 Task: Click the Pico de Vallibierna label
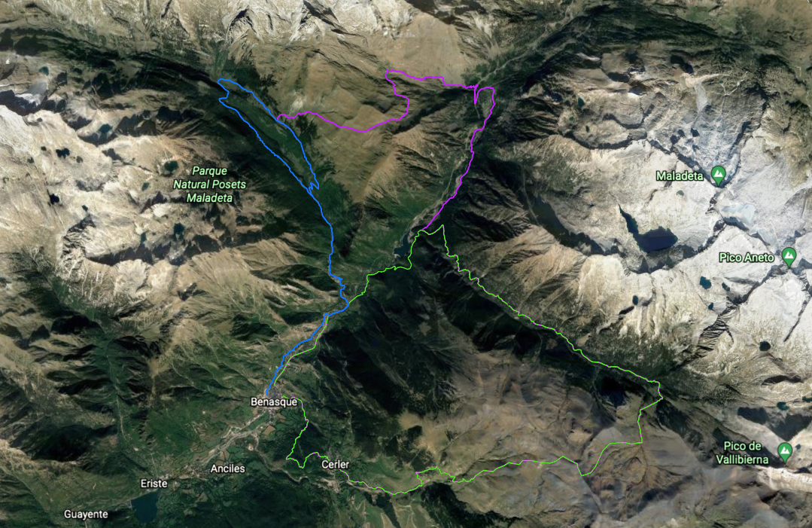742,453
